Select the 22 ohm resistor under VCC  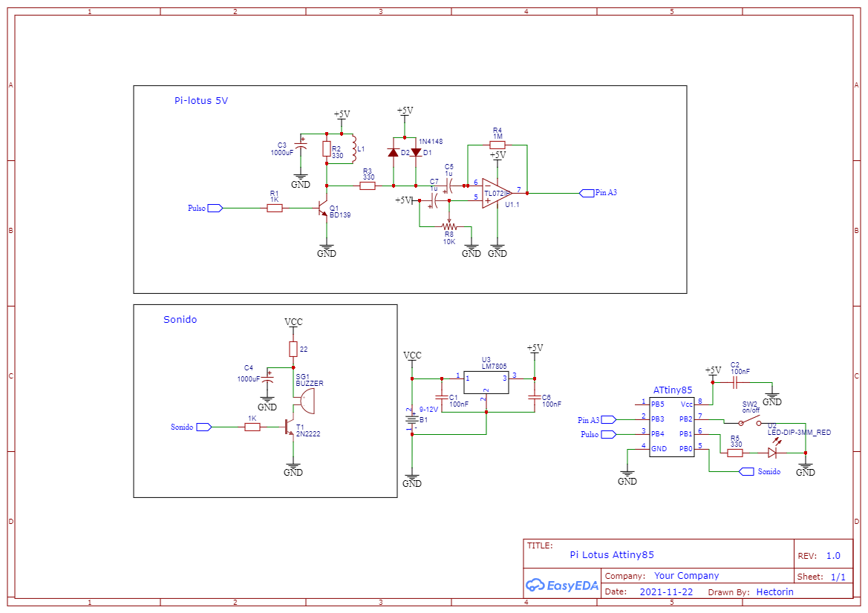[293, 349]
